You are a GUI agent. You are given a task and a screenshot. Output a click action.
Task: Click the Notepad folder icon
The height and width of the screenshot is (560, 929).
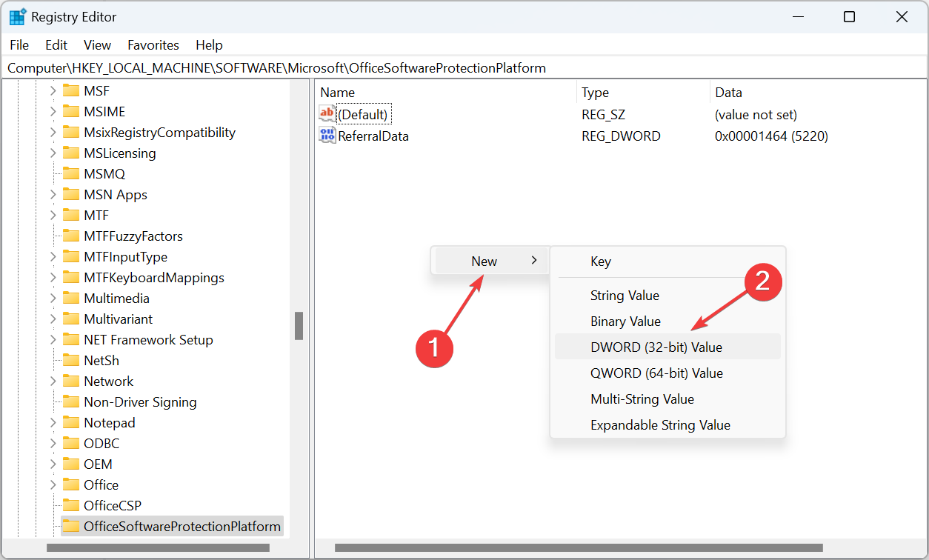[71, 423]
